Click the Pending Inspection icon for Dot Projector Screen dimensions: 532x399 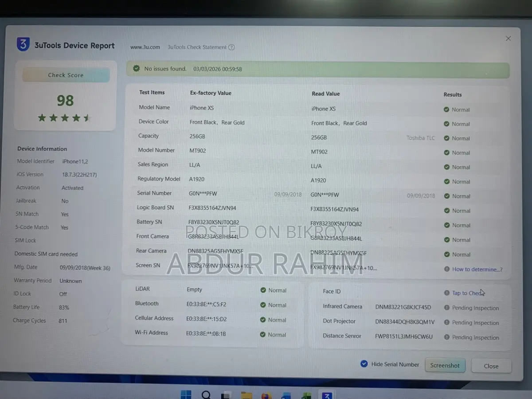pos(447,322)
